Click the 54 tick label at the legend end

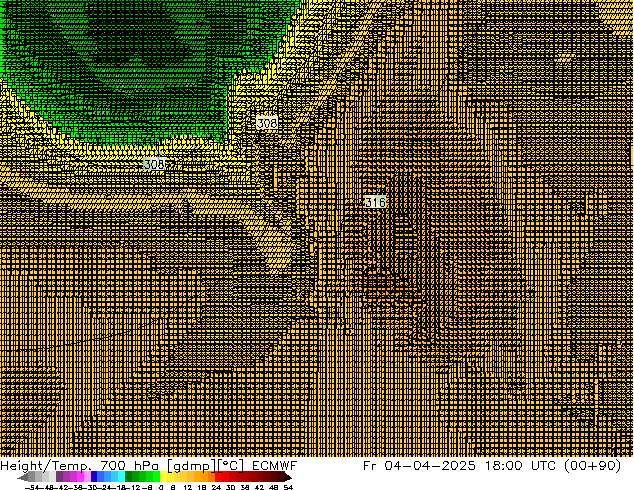[x=288, y=487]
